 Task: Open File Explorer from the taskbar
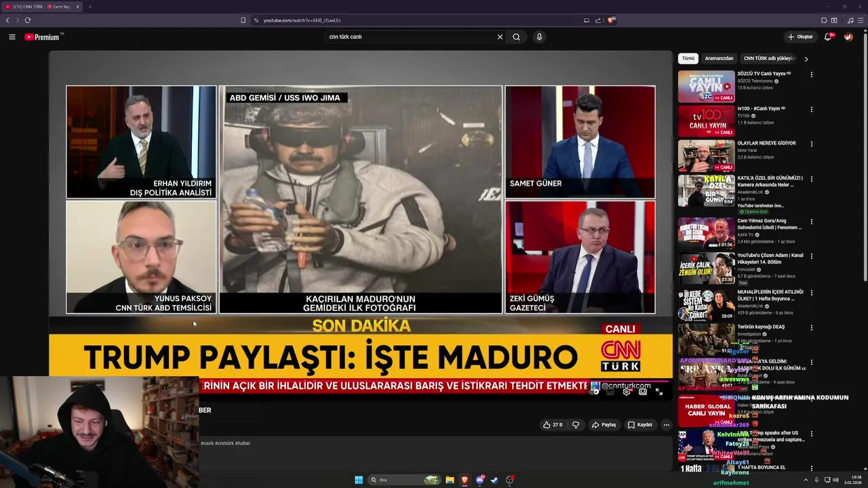click(x=450, y=480)
